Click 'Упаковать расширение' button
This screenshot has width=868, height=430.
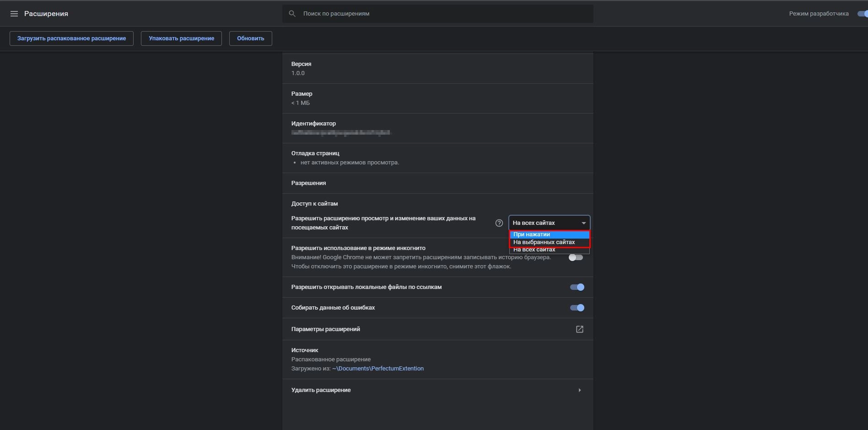(x=181, y=38)
